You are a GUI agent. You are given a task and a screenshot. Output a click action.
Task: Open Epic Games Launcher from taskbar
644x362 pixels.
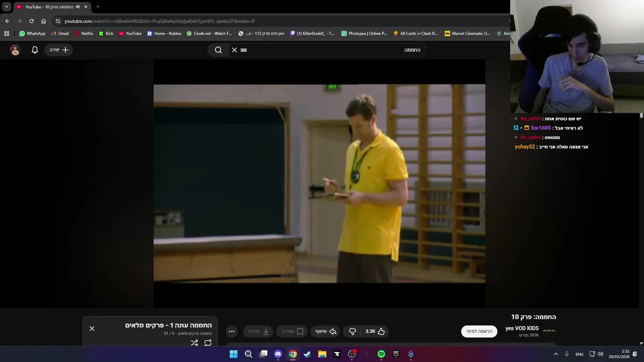(396, 354)
